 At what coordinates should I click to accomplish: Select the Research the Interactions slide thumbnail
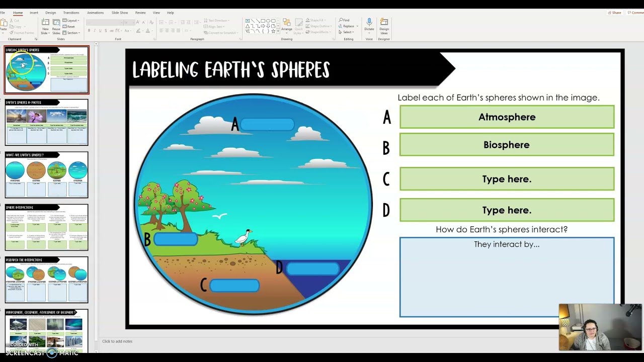point(47,280)
